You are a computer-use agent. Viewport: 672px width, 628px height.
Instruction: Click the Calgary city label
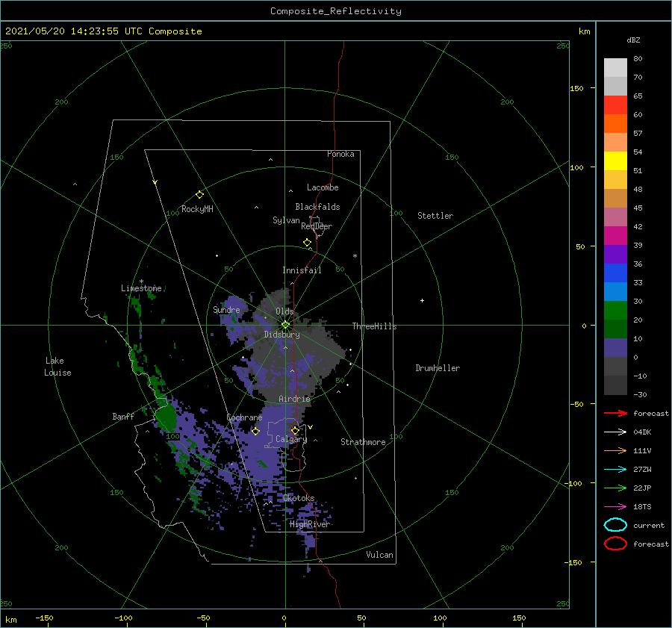click(x=291, y=439)
